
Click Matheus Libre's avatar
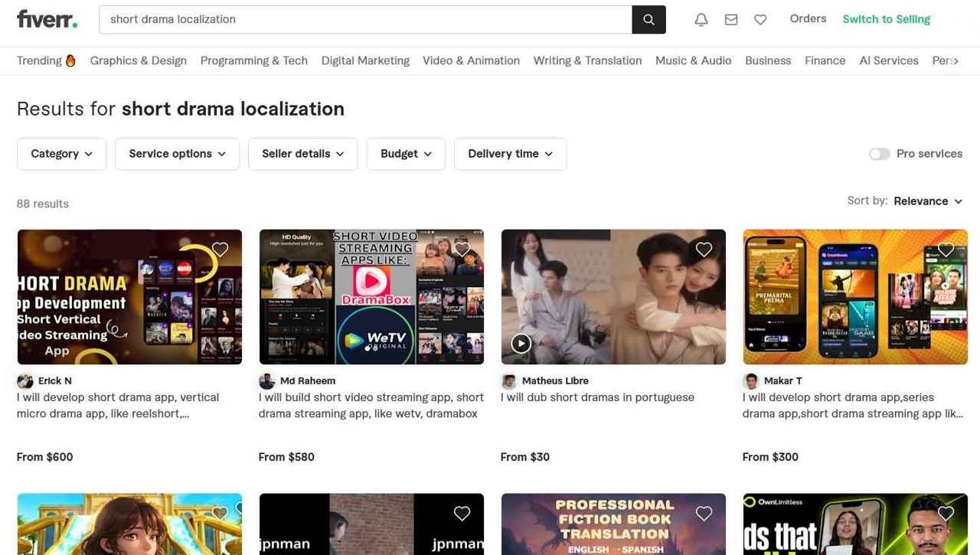tap(509, 381)
